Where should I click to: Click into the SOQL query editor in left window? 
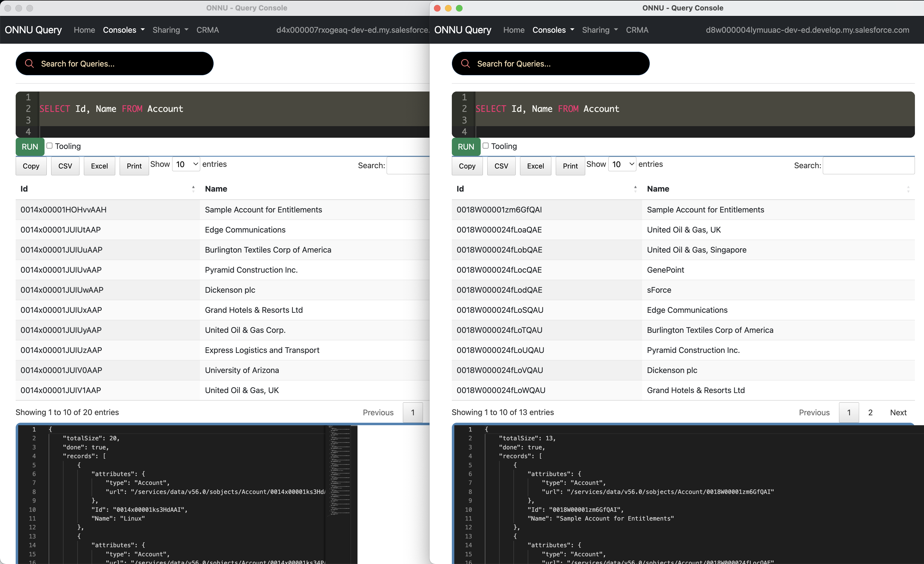click(234, 114)
